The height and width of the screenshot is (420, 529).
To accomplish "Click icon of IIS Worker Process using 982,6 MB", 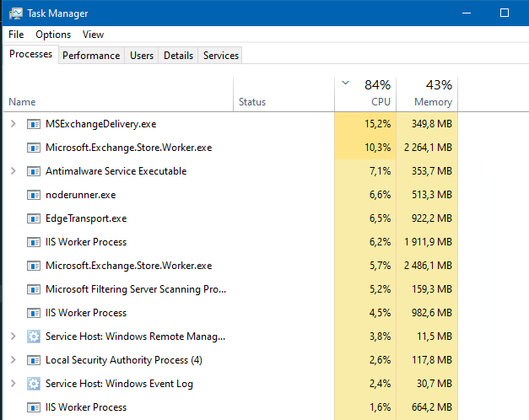I will [34, 313].
